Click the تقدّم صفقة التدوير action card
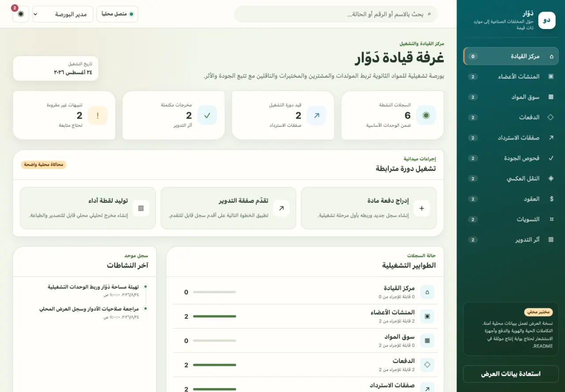Viewport: 565px width, 392px height. pyautogui.click(x=228, y=208)
